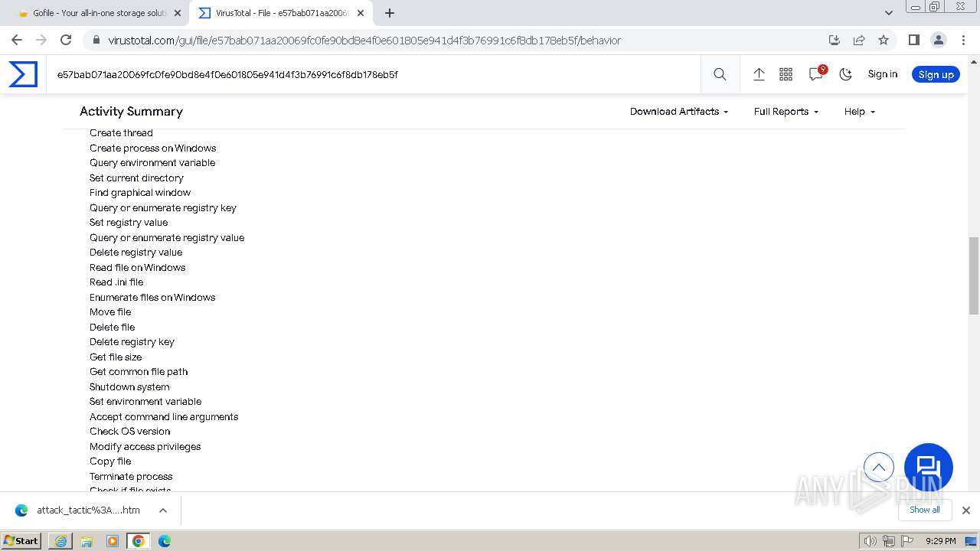Bookmark this page with star icon
980x551 pixels.
(884, 40)
